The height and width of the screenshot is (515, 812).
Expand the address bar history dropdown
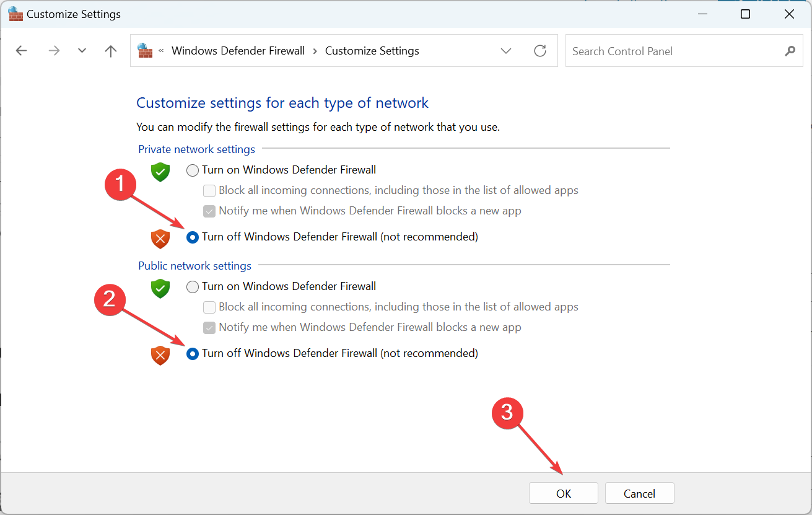pos(506,51)
